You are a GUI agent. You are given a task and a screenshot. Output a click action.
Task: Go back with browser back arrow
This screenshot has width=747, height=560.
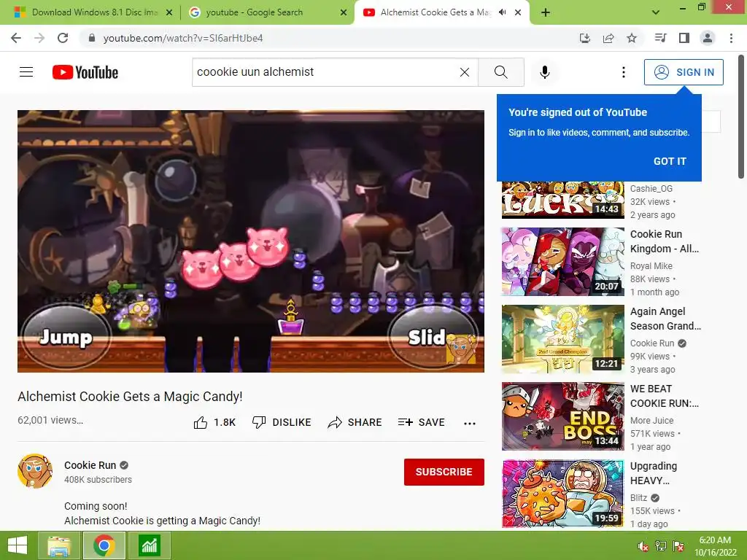[x=16, y=38]
